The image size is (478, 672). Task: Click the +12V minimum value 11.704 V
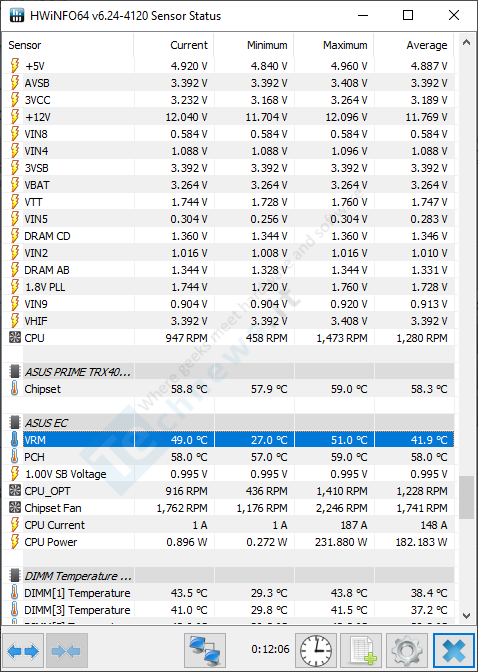pos(266,117)
